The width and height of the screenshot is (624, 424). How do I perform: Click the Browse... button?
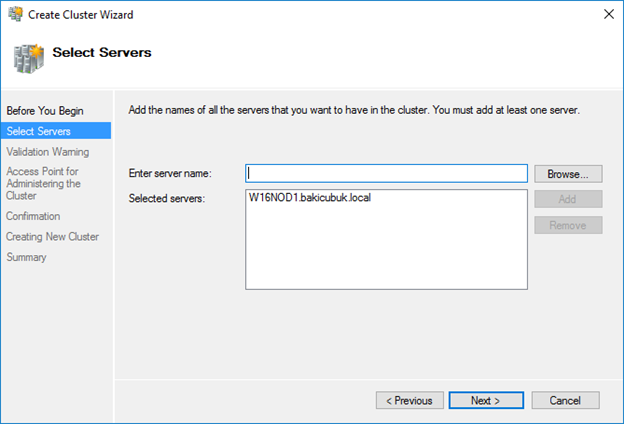568,174
